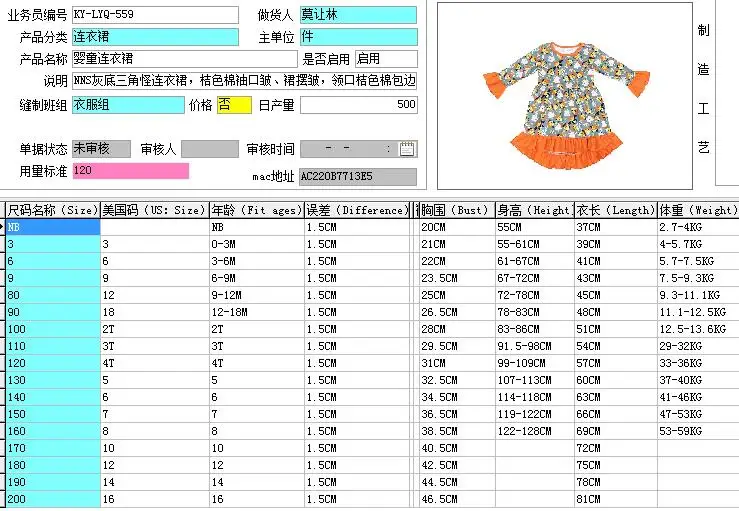Click the height cell 122-128CM
This screenshot has height=511, width=739.
535,431
